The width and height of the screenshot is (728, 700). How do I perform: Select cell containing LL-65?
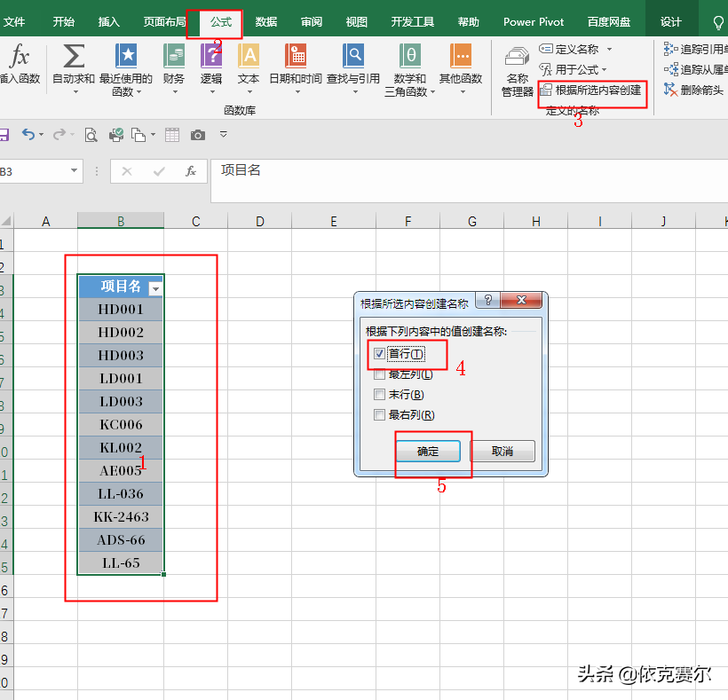click(121, 563)
